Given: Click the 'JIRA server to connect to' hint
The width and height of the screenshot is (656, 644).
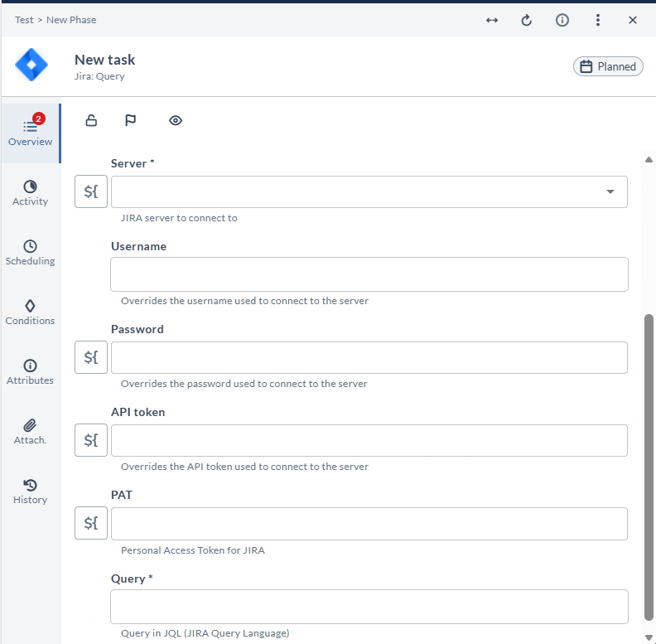Looking at the screenshot, I should click(179, 218).
